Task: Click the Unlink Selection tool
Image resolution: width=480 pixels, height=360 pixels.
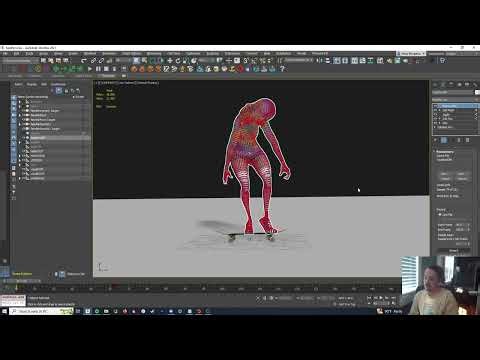Action: (101, 60)
